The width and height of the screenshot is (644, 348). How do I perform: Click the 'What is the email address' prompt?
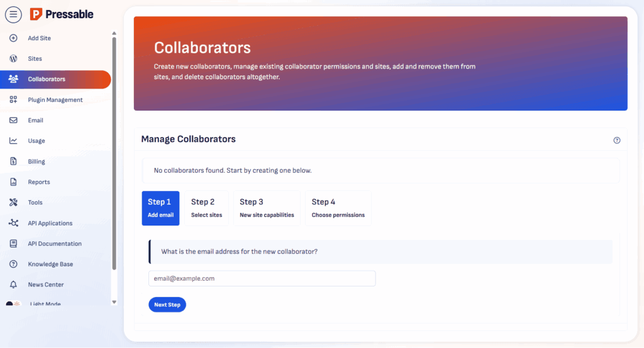[x=240, y=251]
